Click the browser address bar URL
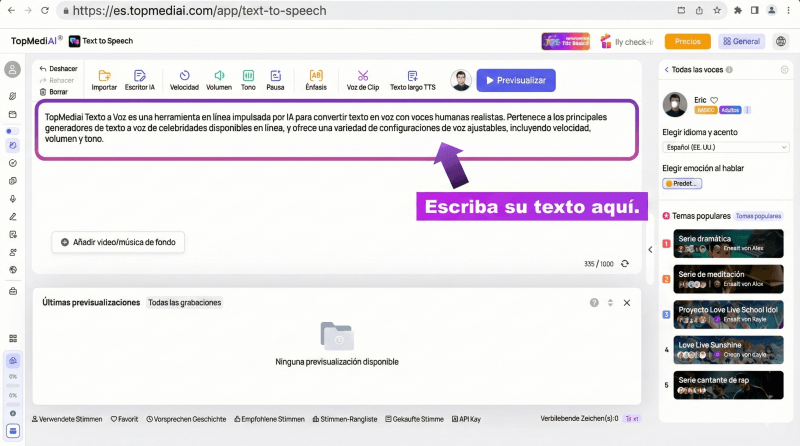 [199, 10]
